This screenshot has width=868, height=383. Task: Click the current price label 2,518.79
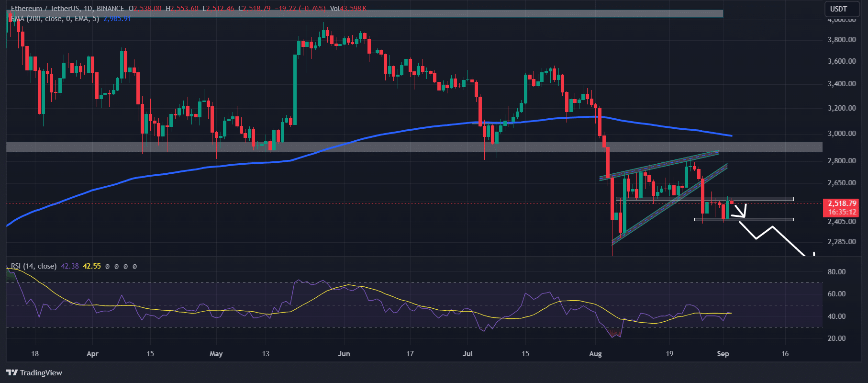842,203
